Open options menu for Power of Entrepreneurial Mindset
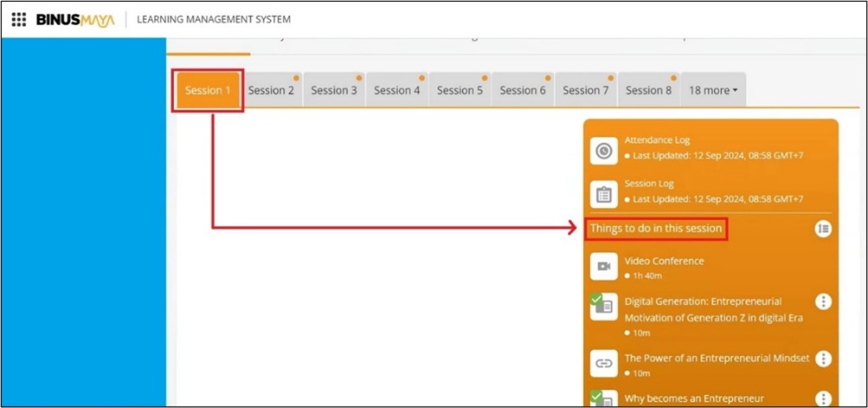This screenshot has height=408, width=868. (823, 359)
